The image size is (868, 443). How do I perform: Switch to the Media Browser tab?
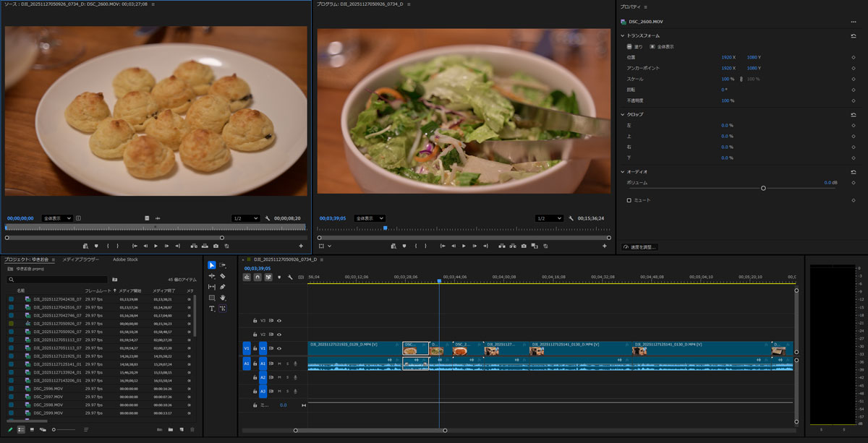[80, 259]
